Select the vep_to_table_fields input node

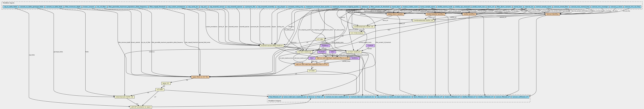pos(11,7)
